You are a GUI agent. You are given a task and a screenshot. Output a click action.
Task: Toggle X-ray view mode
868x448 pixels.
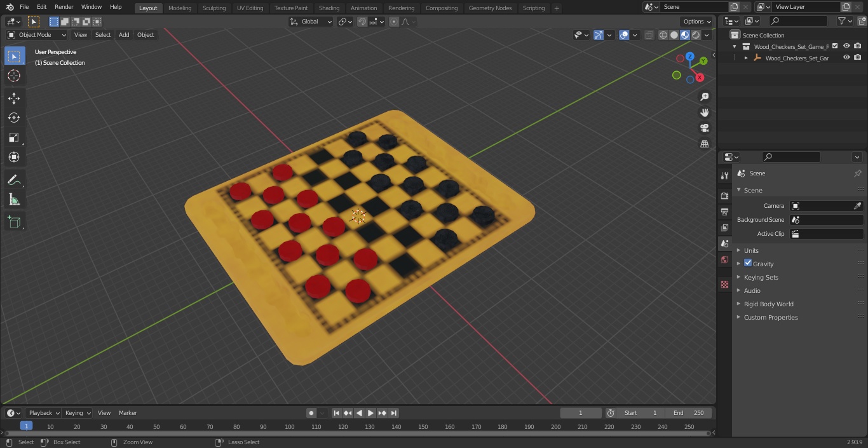[649, 35]
